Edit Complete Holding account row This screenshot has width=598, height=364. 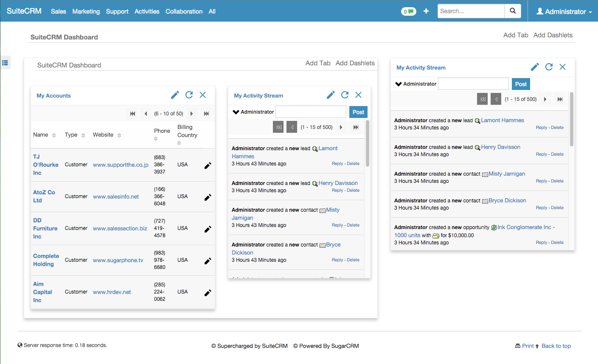point(208,261)
